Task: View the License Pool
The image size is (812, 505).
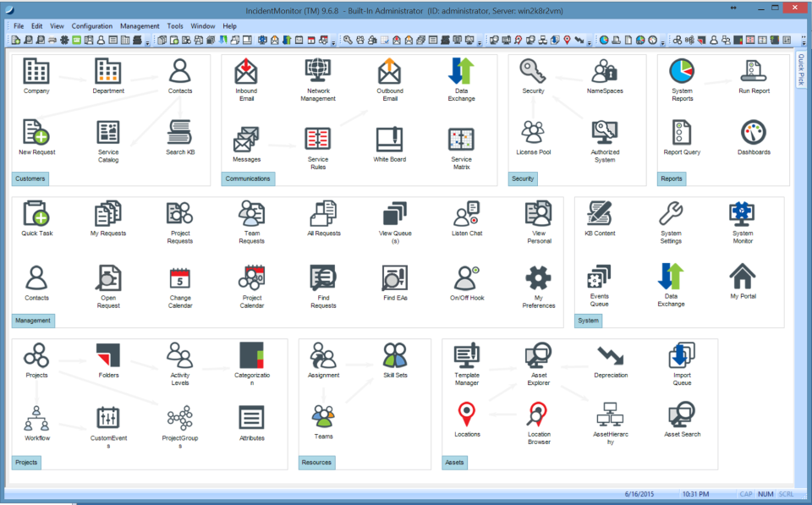Action: click(x=535, y=131)
